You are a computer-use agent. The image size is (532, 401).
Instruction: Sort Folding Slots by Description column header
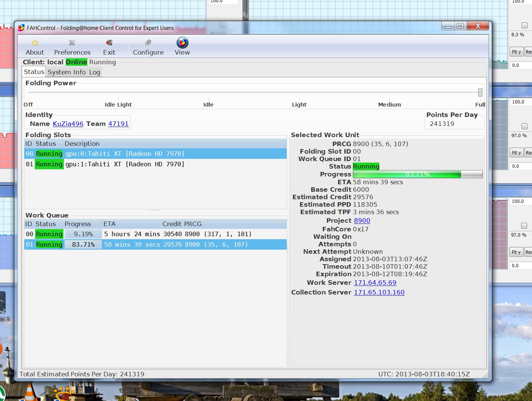tap(175, 144)
